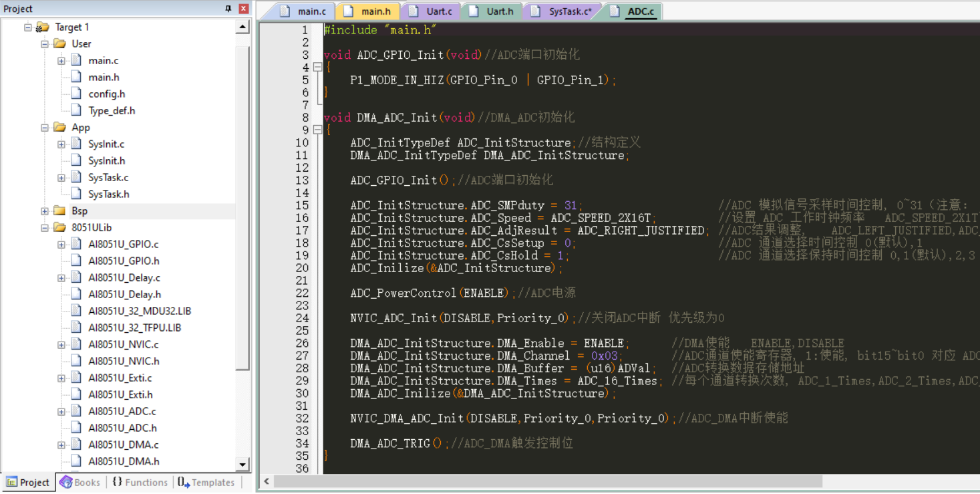
Task: Open the Templates panel tab
Action: pyautogui.click(x=206, y=482)
